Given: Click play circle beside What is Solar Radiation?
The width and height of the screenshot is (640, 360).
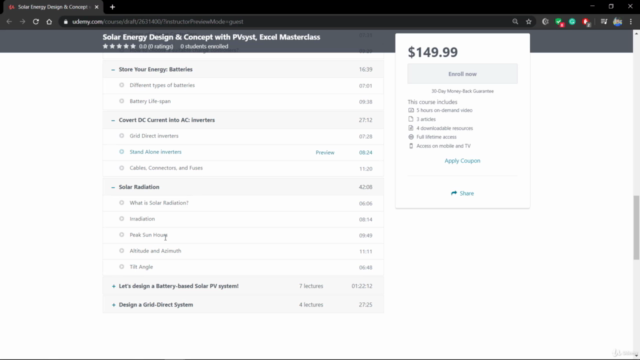Looking at the screenshot, I should pyautogui.click(x=122, y=202).
